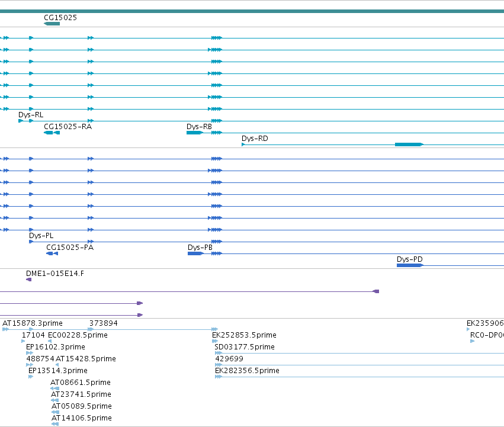Image resolution: width=504 pixels, height=427 pixels.
Task: Select the teal exon block of Dys-RD
Action: (409, 145)
